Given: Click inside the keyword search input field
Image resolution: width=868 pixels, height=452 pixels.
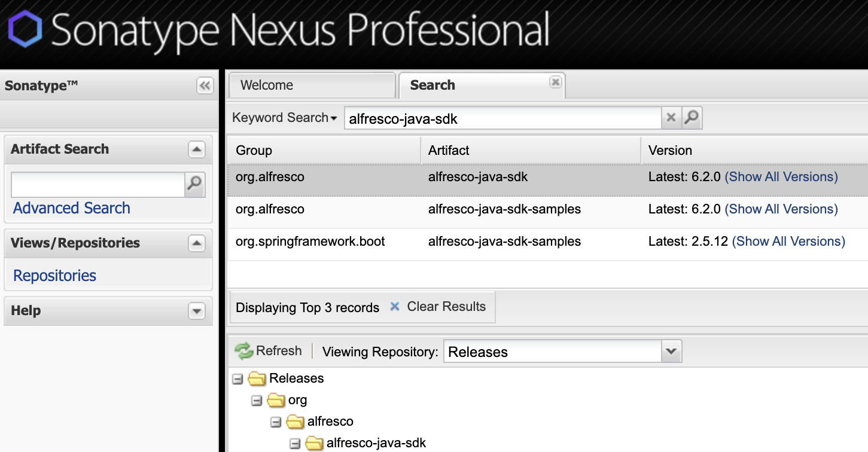Looking at the screenshot, I should (502, 117).
